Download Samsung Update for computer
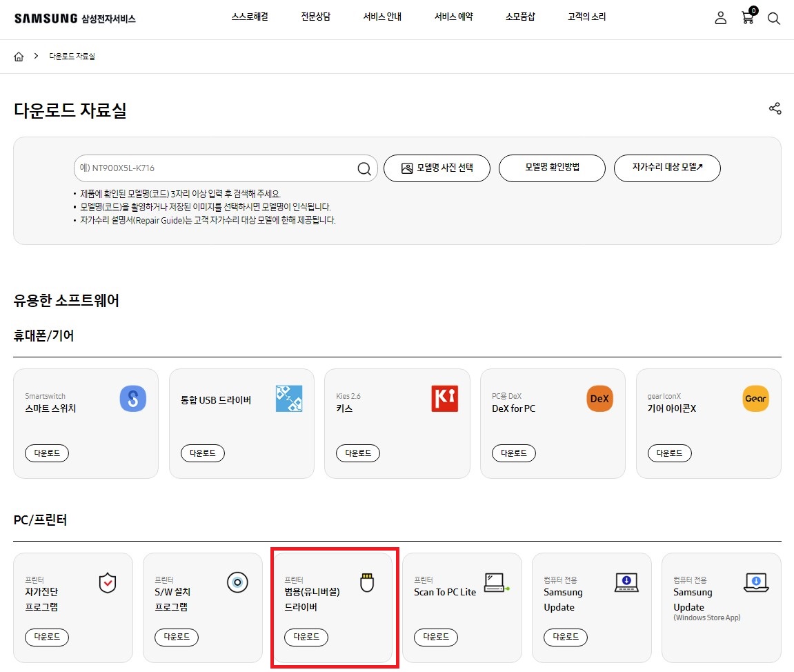This screenshot has height=672, width=794. (x=566, y=637)
